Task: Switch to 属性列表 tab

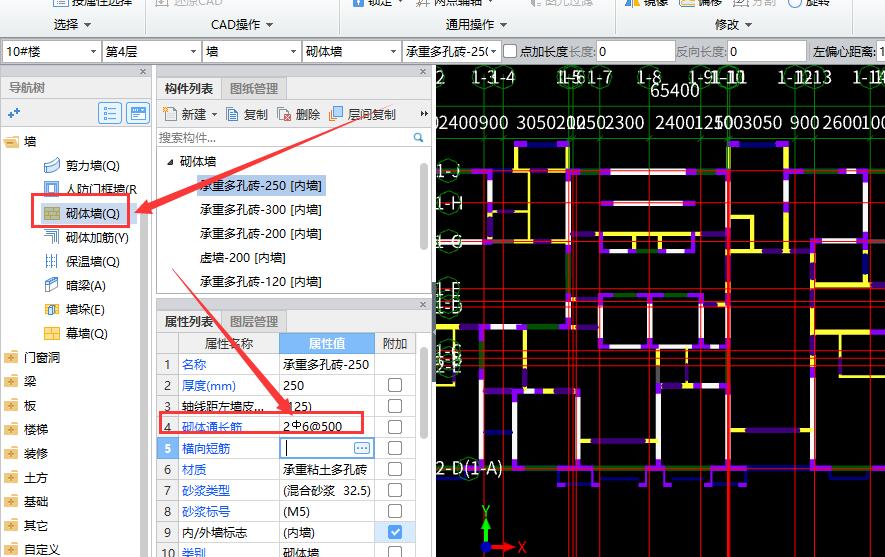Action: pos(189,322)
